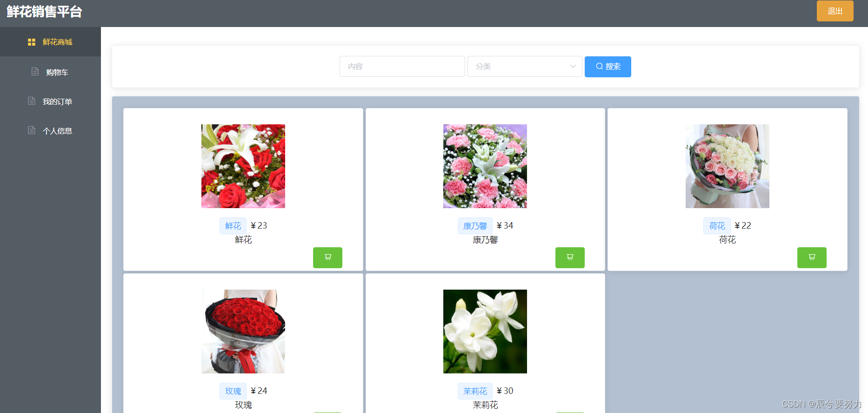Open the 分类 category dropdown
Viewport: 868px width, 413px height.
(525, 67)
